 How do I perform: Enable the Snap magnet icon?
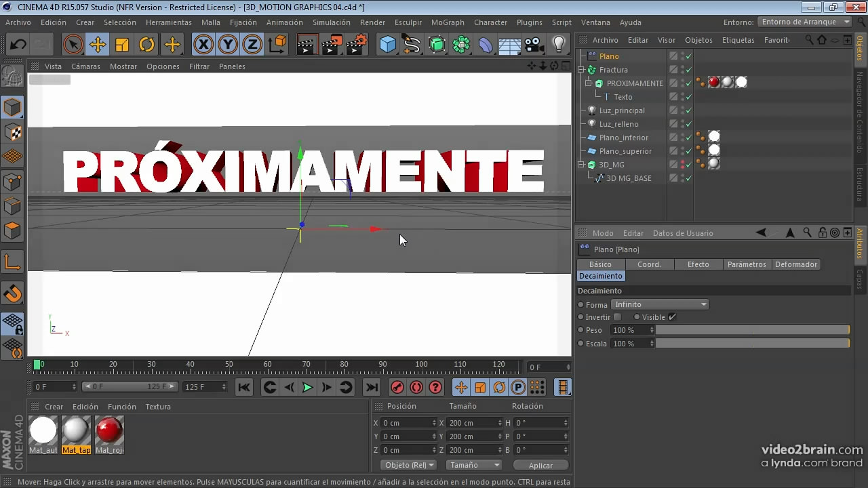click(12, 293)
